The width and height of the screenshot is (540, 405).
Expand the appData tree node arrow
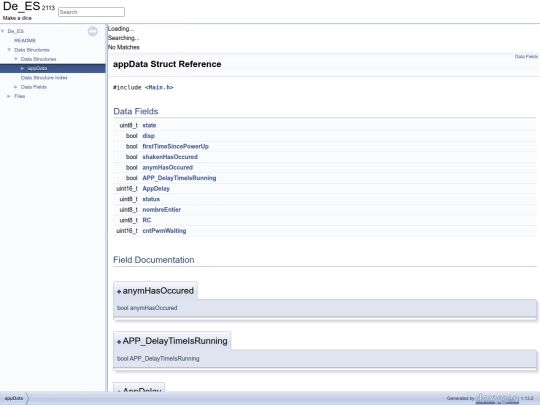(22, 68)
